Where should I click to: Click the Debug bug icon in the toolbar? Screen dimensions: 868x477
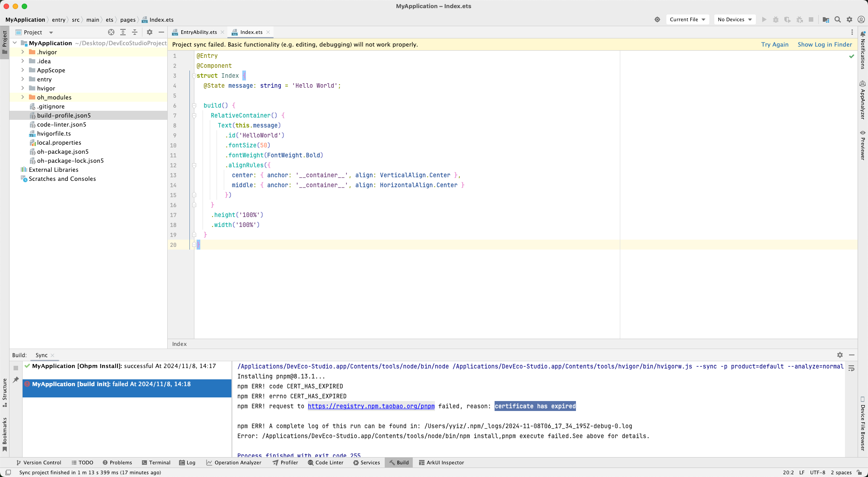(776, 19)
